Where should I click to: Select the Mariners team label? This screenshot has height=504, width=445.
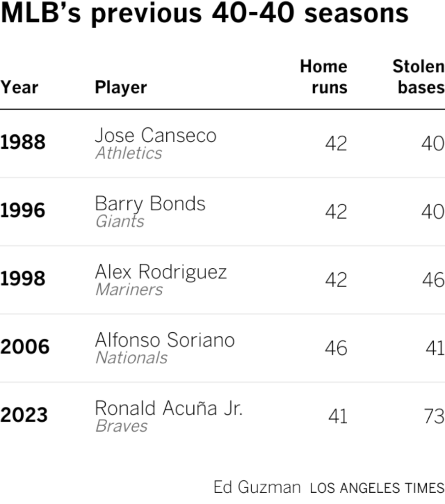[x=129, y=289]
